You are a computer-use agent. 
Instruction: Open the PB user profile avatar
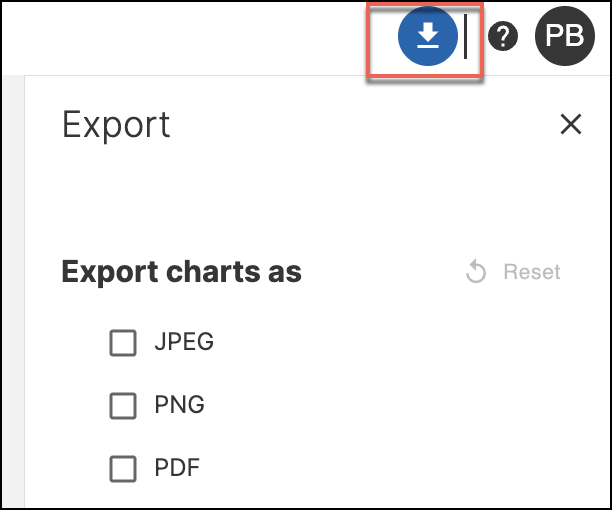(x=565, y=37)
